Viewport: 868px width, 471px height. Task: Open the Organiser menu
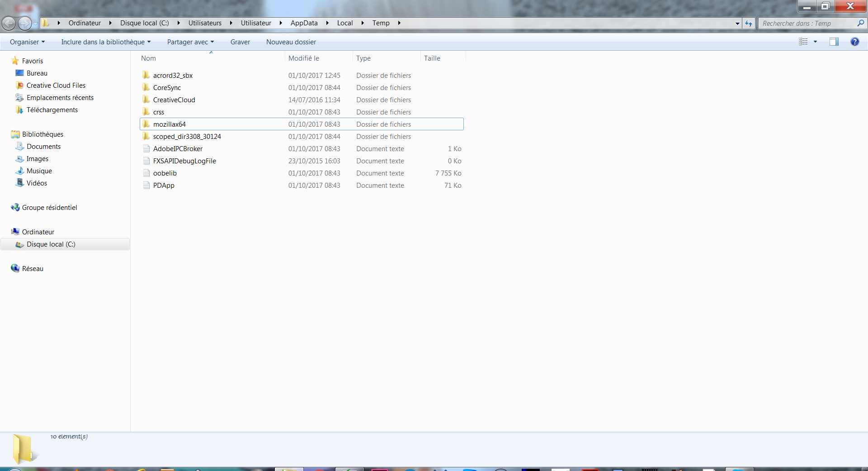27,42
